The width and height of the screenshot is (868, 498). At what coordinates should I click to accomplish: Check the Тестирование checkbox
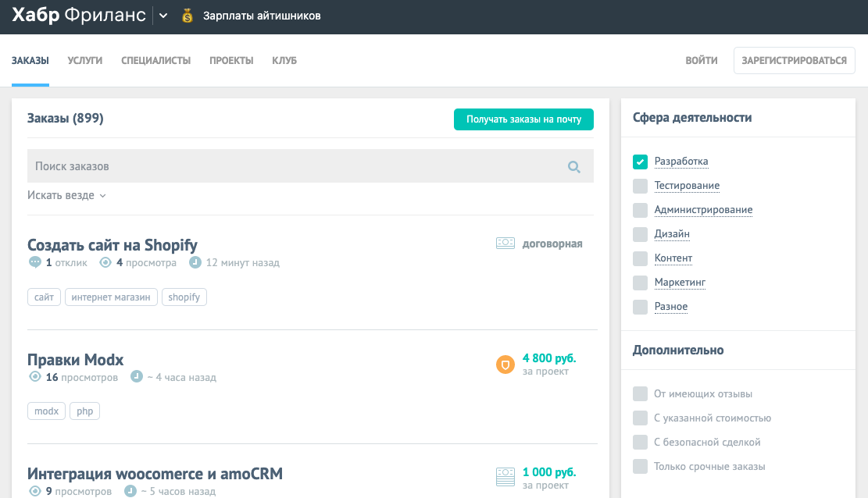pos(640,186)
